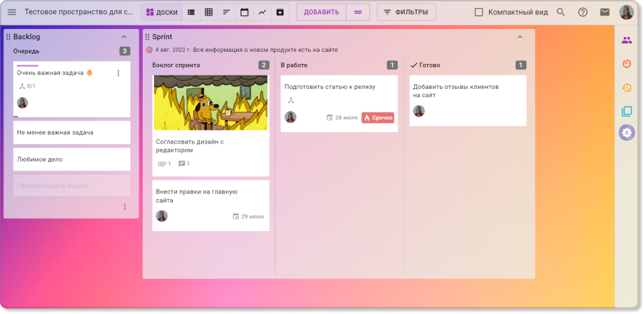Open the user profile avatar in the header
Image resolution: width=644 pixels, height=314 pixels.
(627, 12)
